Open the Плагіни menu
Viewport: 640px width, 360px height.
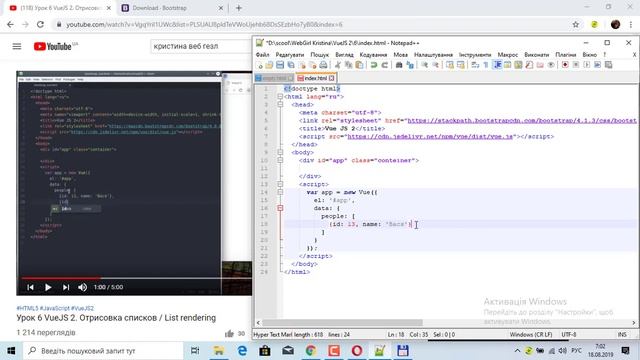[x=566, y=55]
